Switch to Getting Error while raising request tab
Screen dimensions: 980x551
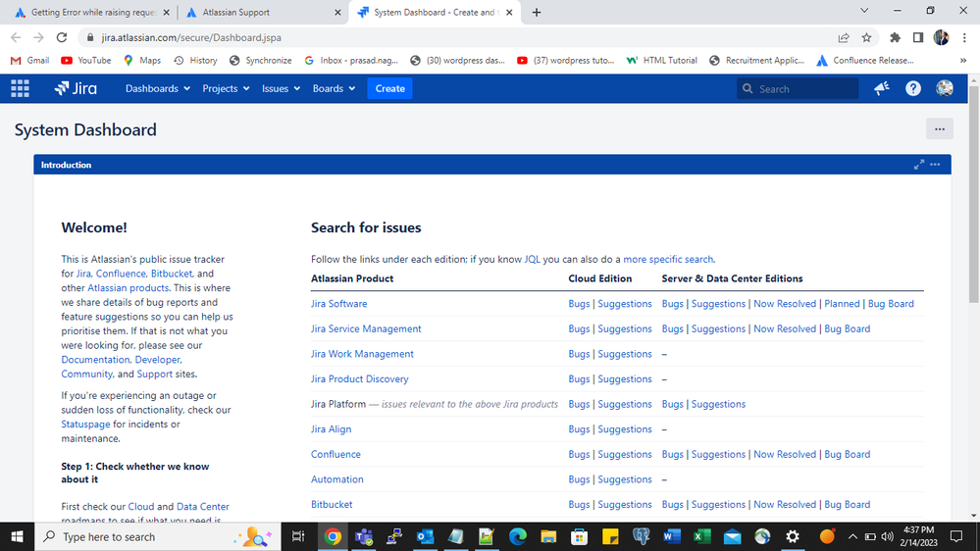tap(92, 13)
